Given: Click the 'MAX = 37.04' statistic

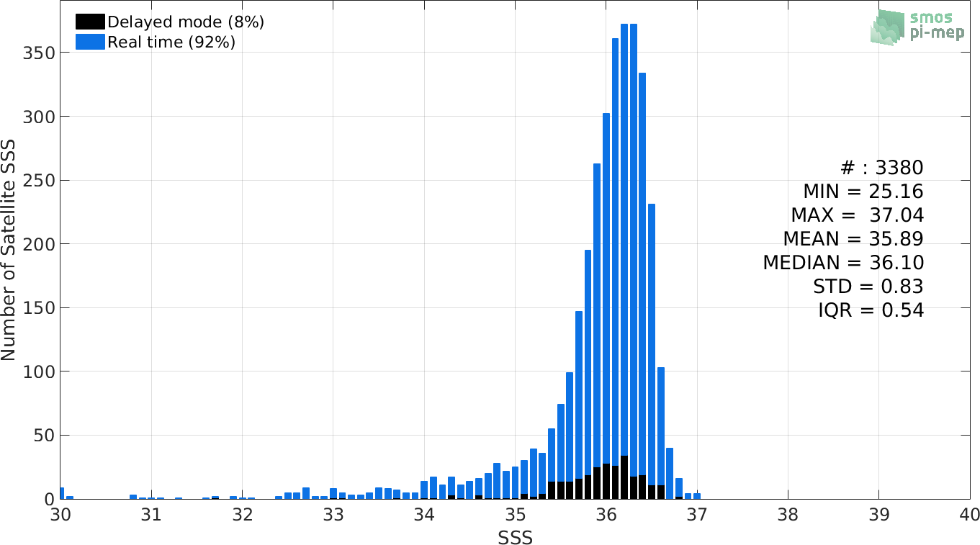Looking at the screenshot, I should [857, 215].
